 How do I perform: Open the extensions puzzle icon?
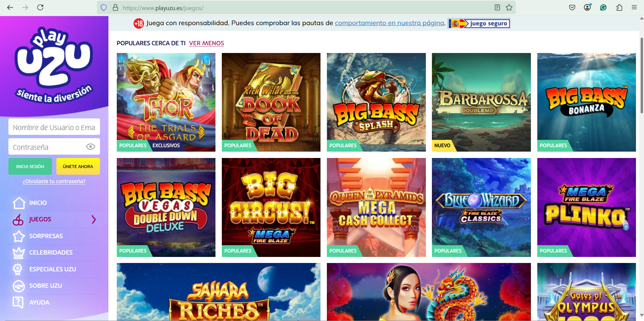click(x=619, y=7)
